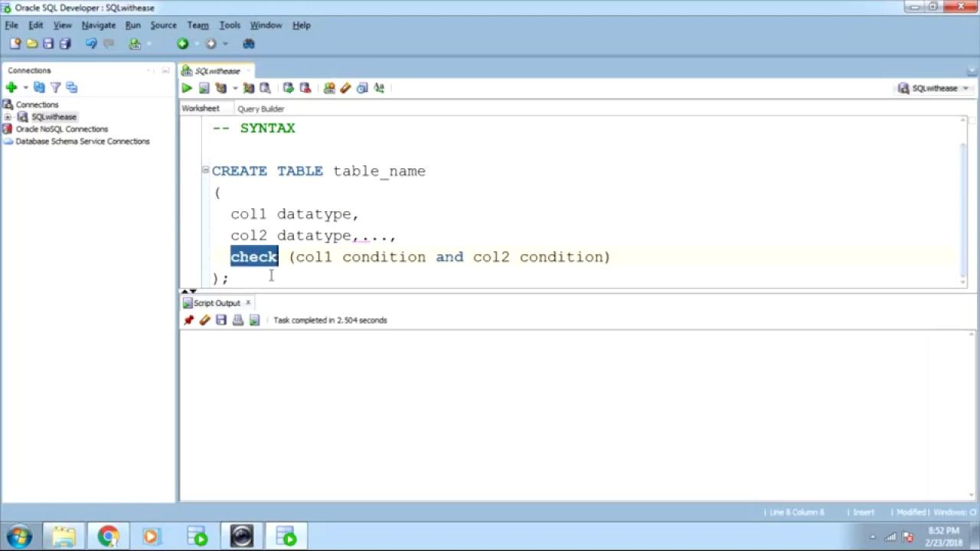Click the red pin icon in Script Output
This screenshot has width=980, height=551.
coord(188,320)
